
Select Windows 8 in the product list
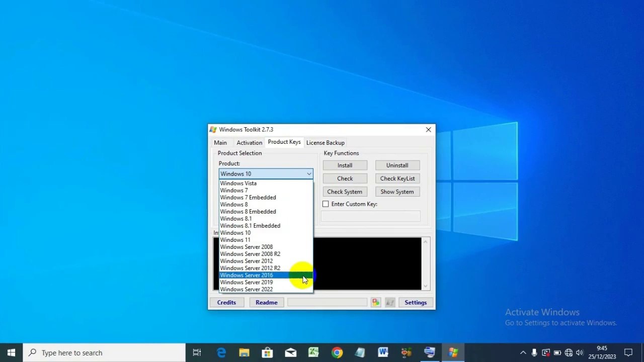pos(266,204)
